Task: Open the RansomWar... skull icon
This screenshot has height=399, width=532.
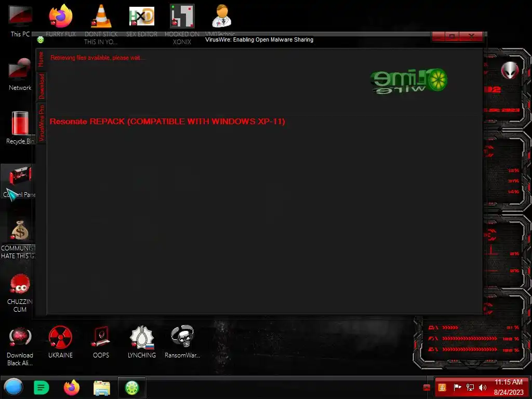Action: [x=182, y=342]
